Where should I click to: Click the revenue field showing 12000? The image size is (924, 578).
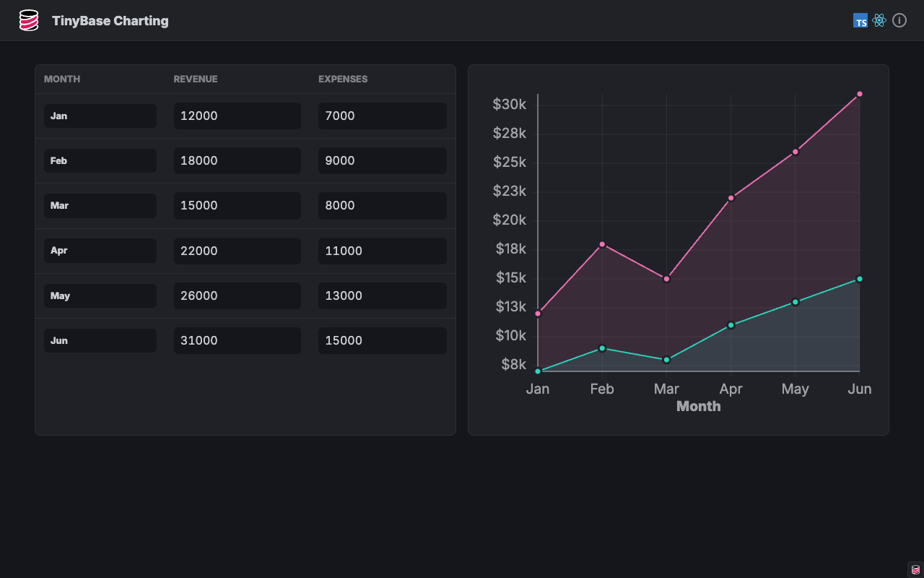[x=237, y=116]
